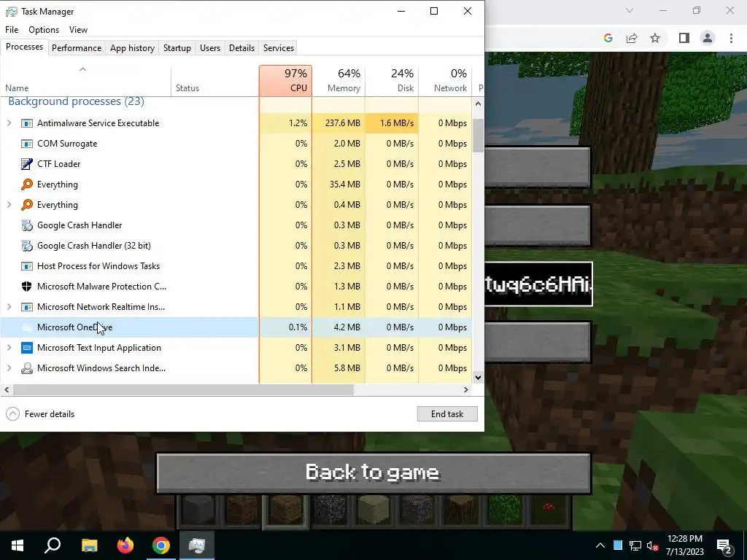The height and width of the screenshot is (560, 747).
Task: Click the End task button
Action: pyautogui.click(x=447, y=414)
